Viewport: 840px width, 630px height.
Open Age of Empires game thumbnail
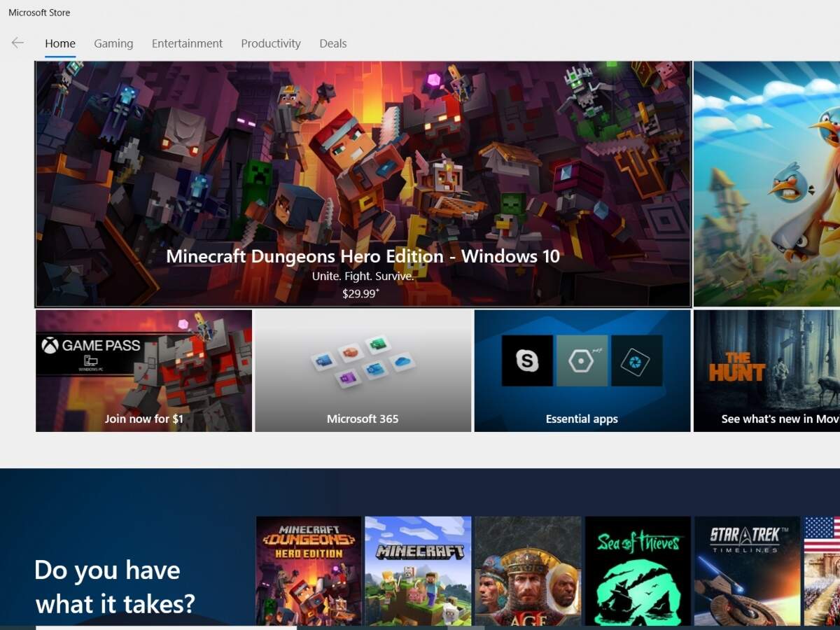coord(528,571)
